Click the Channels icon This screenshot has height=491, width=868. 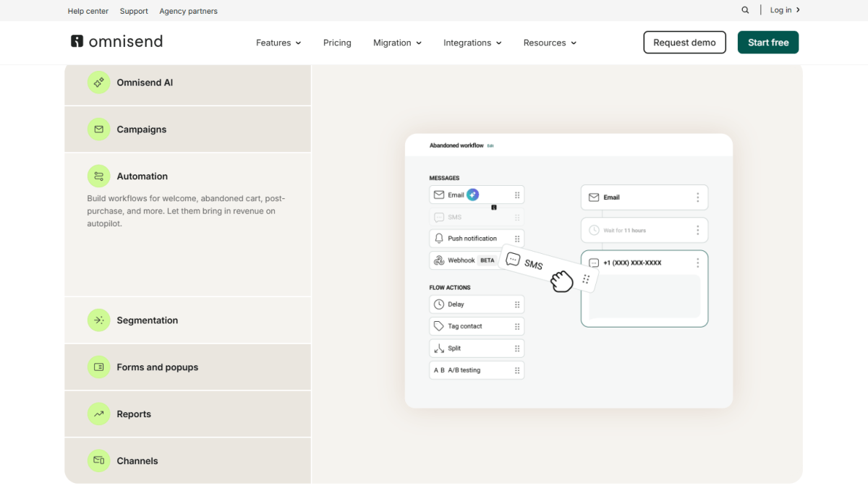pyautogui.click(x=99, y=461)
